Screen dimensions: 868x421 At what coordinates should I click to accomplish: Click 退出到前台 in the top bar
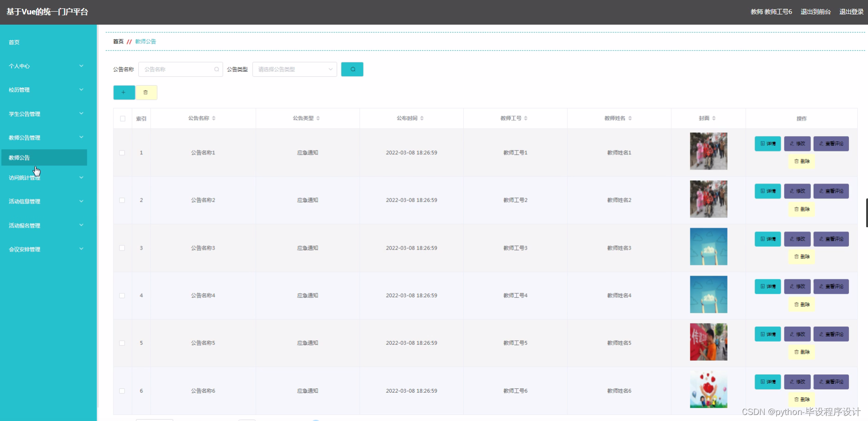815,12
